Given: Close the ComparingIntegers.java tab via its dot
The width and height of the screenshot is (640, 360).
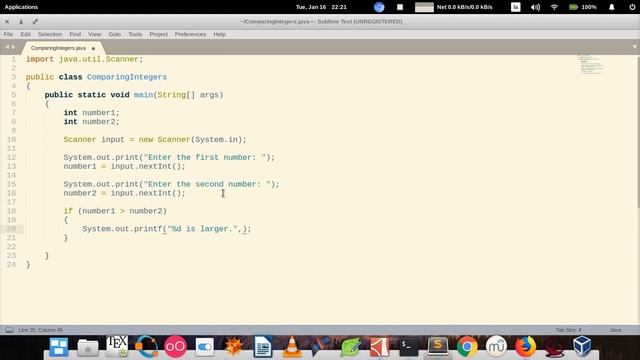Looking at the screenshot, I should [x=93, y=48].
